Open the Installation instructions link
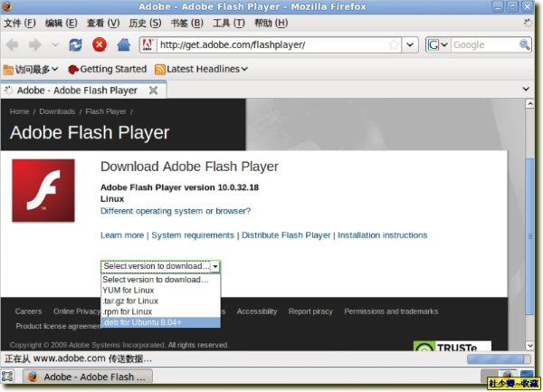The image size is (543, 392). (x=382, y=235)
